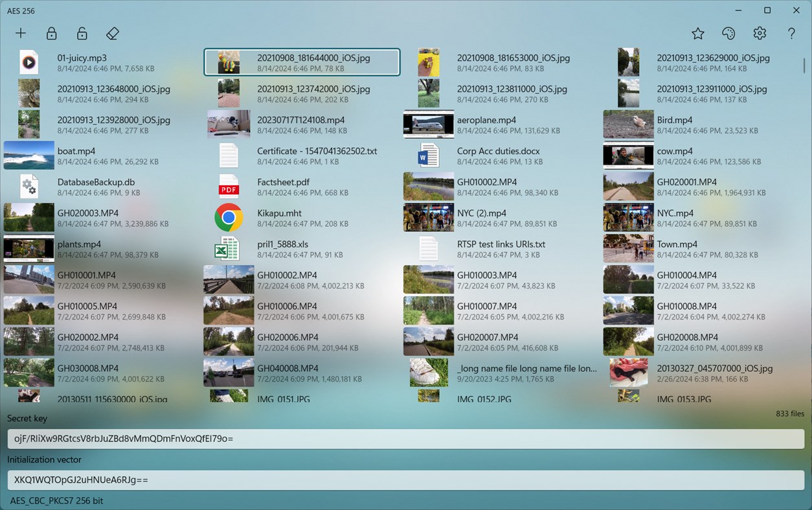
Task: Click the plants.mp4 thumbnail
Action: pos(28,249)
